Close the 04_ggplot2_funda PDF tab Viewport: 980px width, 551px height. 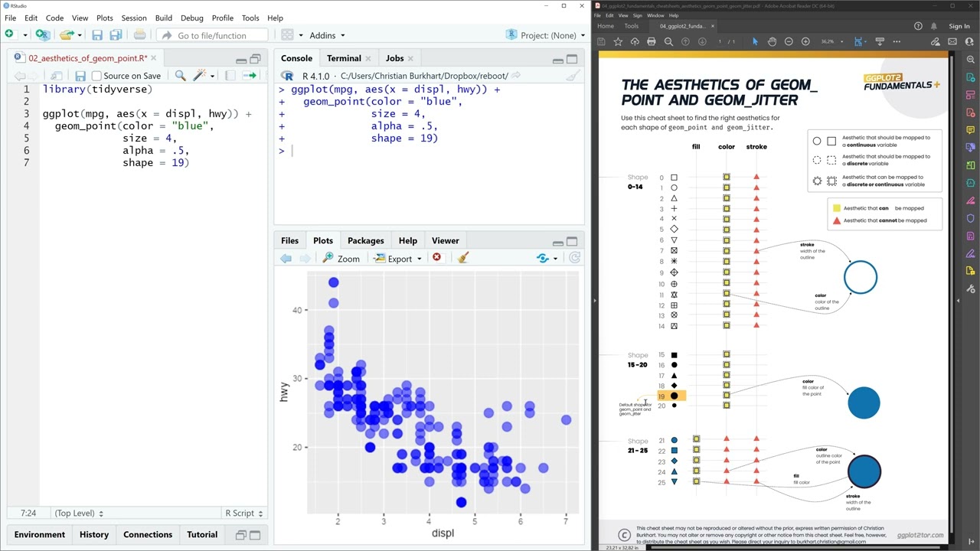712,26
